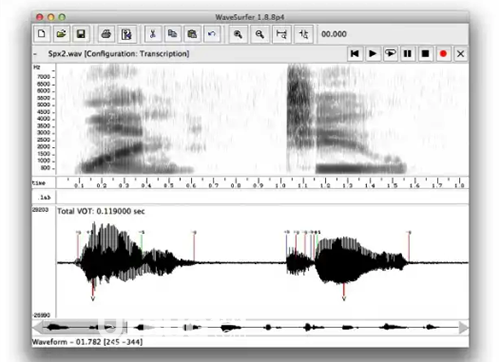Click the right arrow of waveform scrollbar
This screenshot has width=500, height=362.
tap(463, 327)
